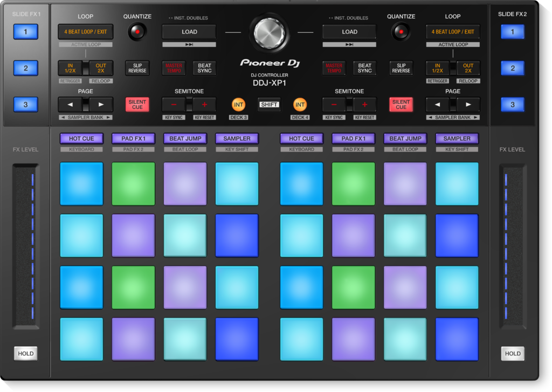Enable MASTER TEMPO on the right deck

tap(334, 68)
